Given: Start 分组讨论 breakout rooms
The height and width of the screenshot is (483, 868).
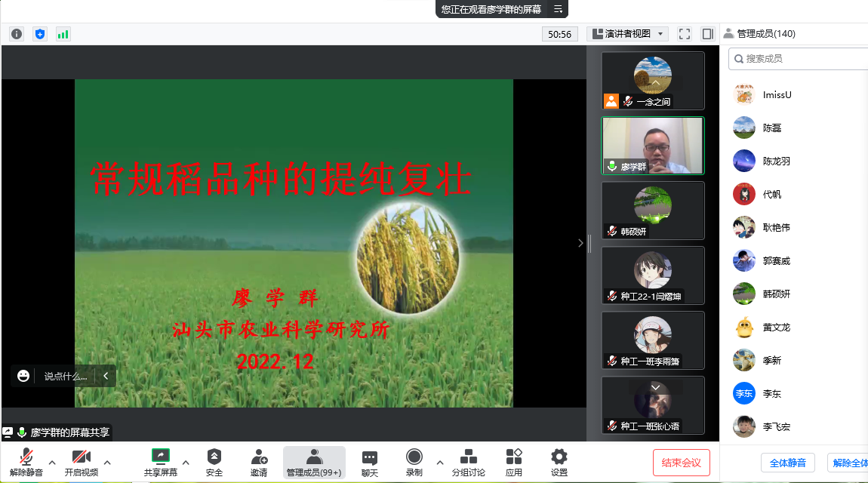Looking at the screenshot, I should [x=468, y=463].
